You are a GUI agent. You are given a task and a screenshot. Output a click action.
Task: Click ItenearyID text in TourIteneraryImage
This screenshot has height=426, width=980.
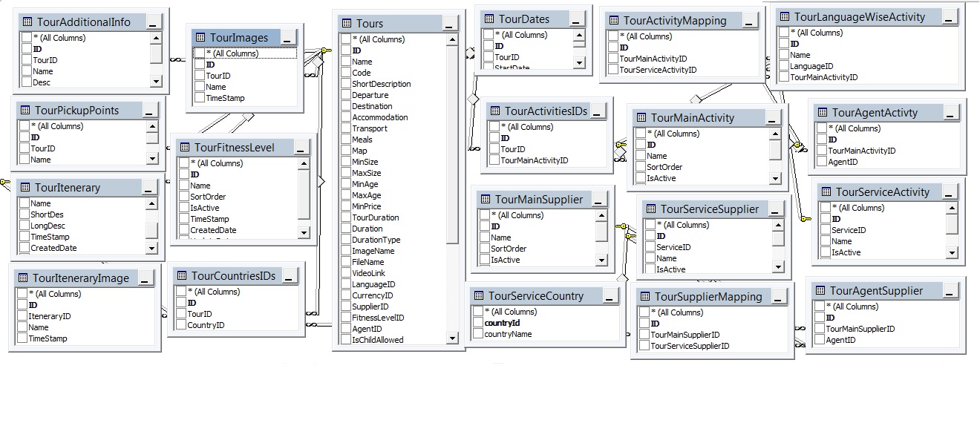pyautogui.click(x=50, y=316)
